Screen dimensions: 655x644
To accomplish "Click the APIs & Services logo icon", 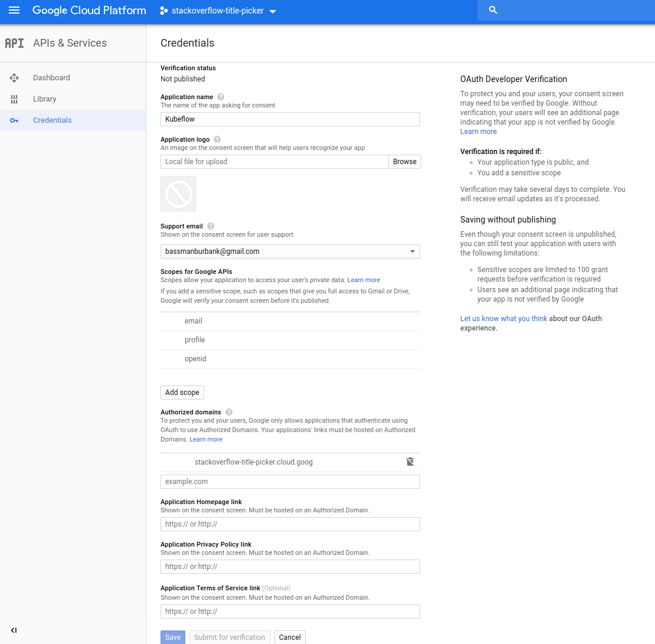I will [x=14, y=43].
